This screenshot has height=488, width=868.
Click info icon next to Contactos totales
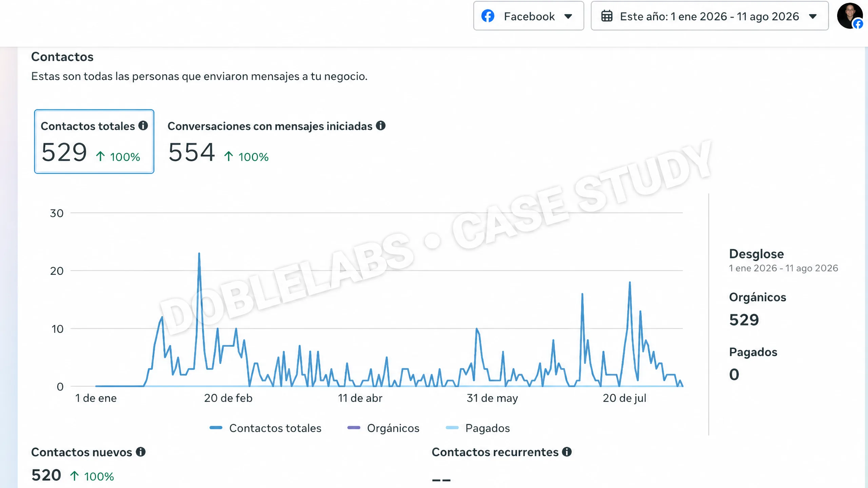143,125
